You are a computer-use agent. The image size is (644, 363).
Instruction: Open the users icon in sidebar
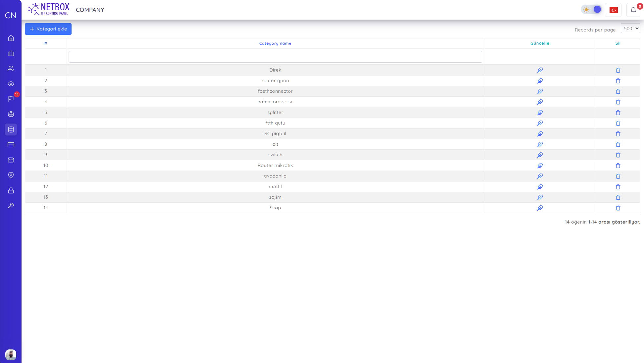11,69
